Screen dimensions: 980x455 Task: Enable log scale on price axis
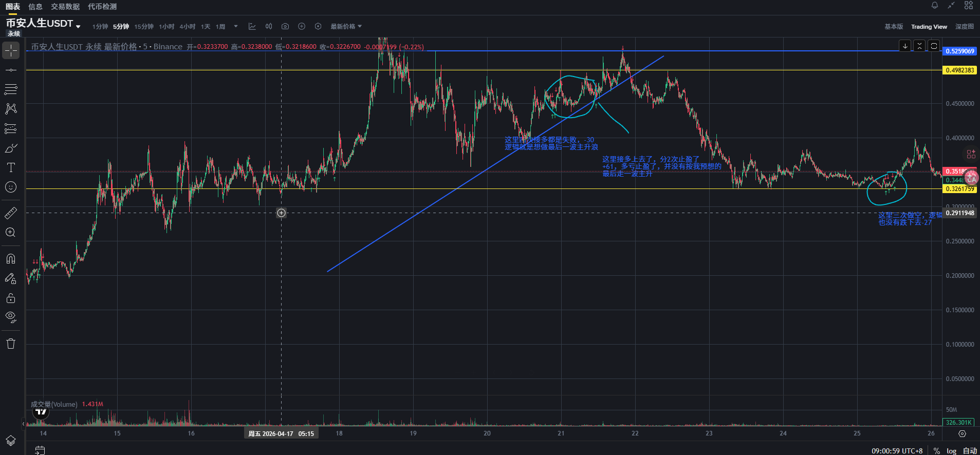click(951, 451)
